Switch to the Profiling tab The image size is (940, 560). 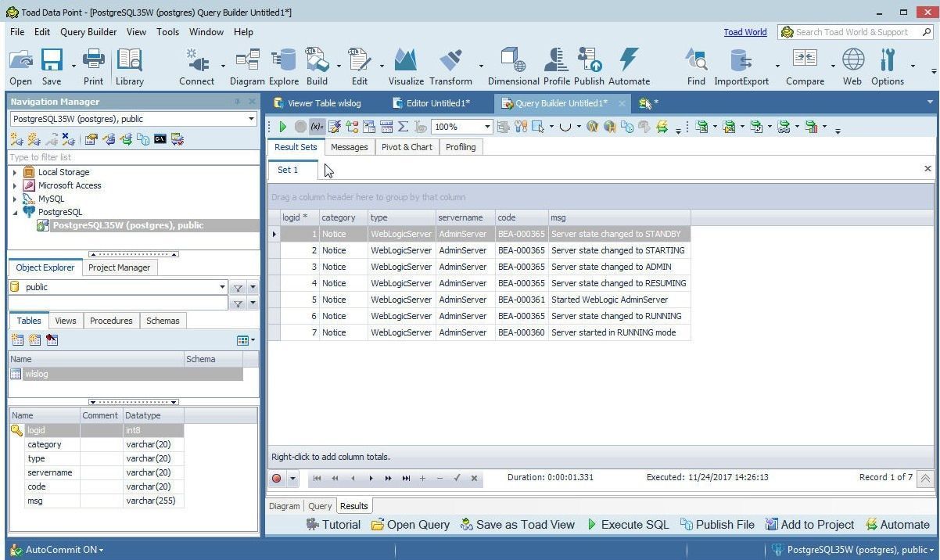[461, 147]
